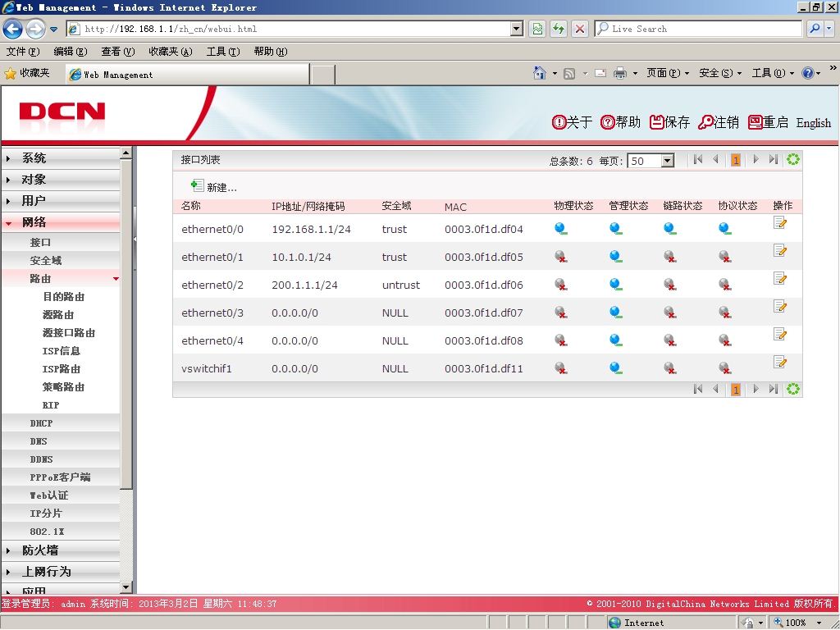Open the 编辑(E) menu
The height and width of the screenshot is (630, 840).
[71, 52]
